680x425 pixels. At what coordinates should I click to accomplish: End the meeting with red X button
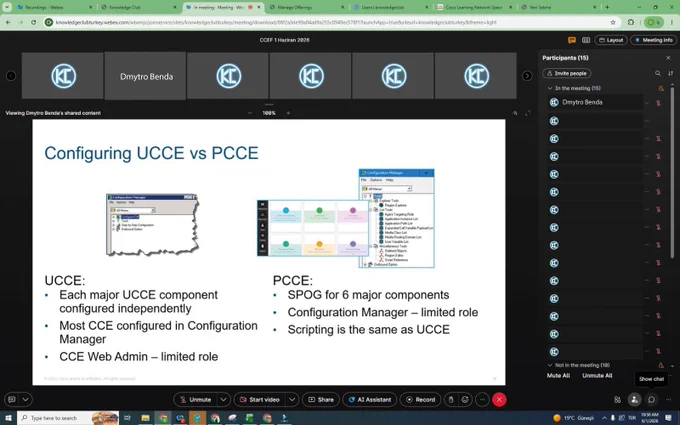coord(499,399)
